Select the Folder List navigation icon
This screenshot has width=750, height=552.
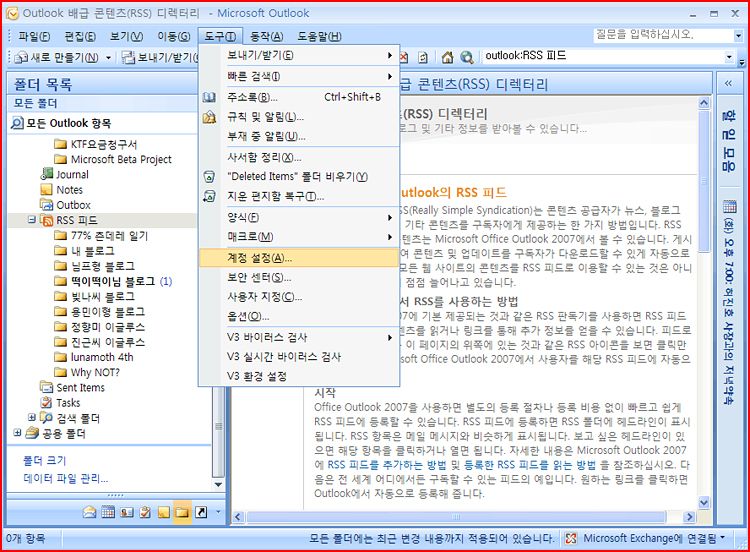(x=182, y=512)
